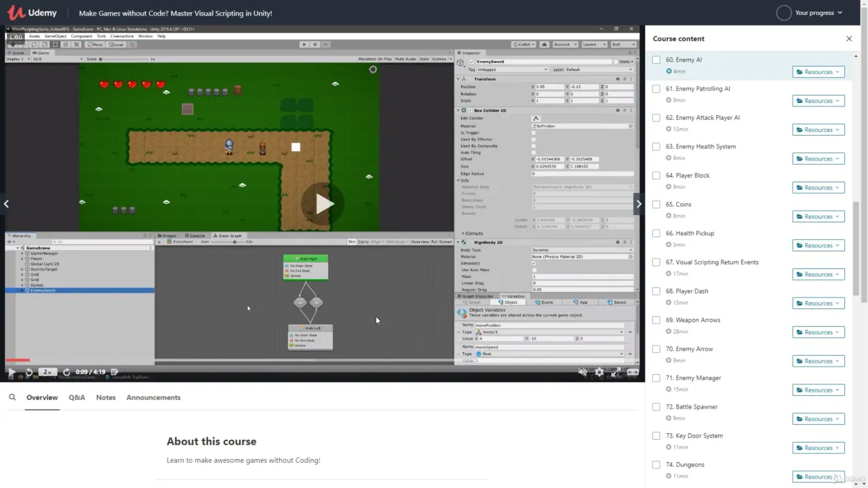Check the box for 70. Enemy Arrow

point(656,349)
